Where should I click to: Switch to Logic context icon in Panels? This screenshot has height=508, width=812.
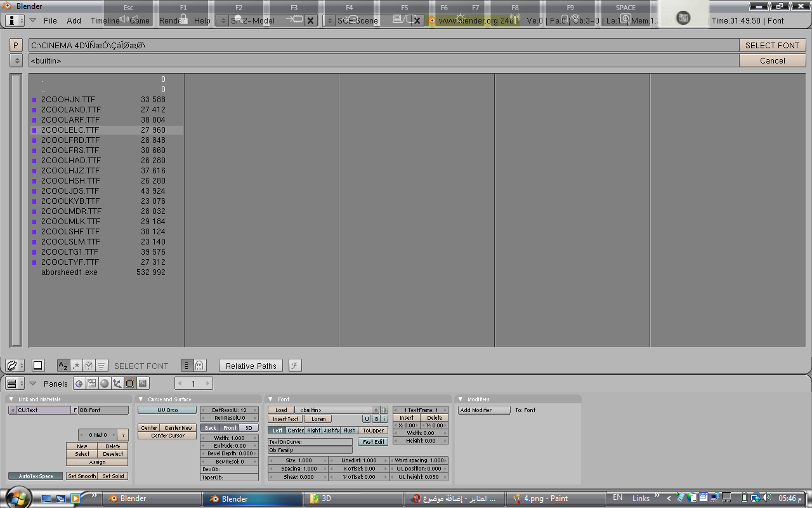[x=79, y=384]
